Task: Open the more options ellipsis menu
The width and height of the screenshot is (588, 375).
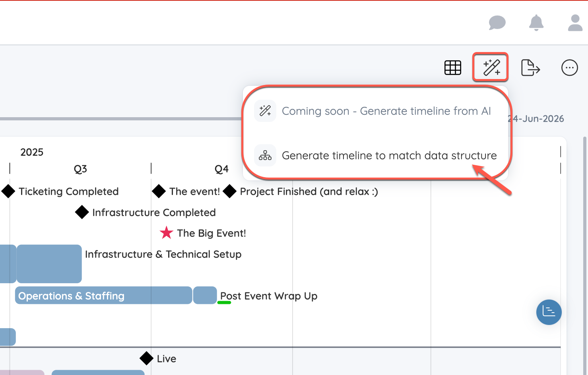Action: (569, 68)
